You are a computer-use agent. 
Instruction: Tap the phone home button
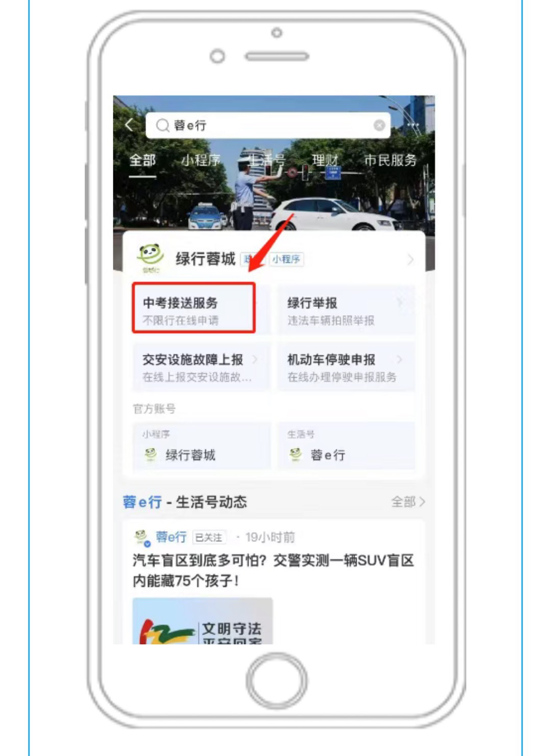[x=276, y=680]
